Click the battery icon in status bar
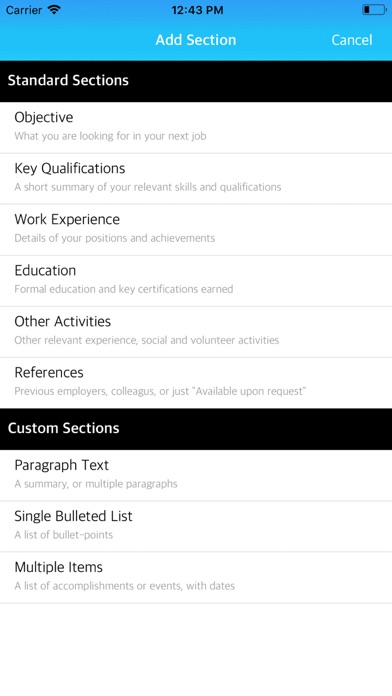Image resolution: width=392 pixels, height=696 pixels. (374, 10)
